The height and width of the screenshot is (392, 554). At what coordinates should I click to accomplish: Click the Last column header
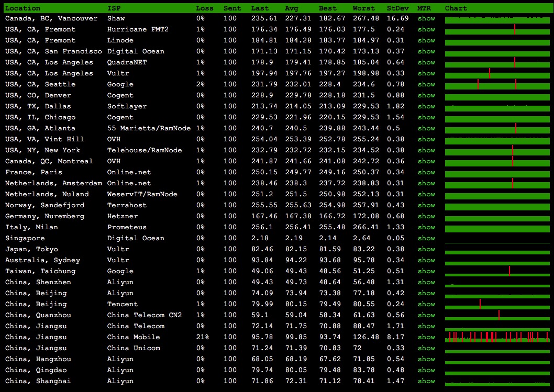(260, 8)
